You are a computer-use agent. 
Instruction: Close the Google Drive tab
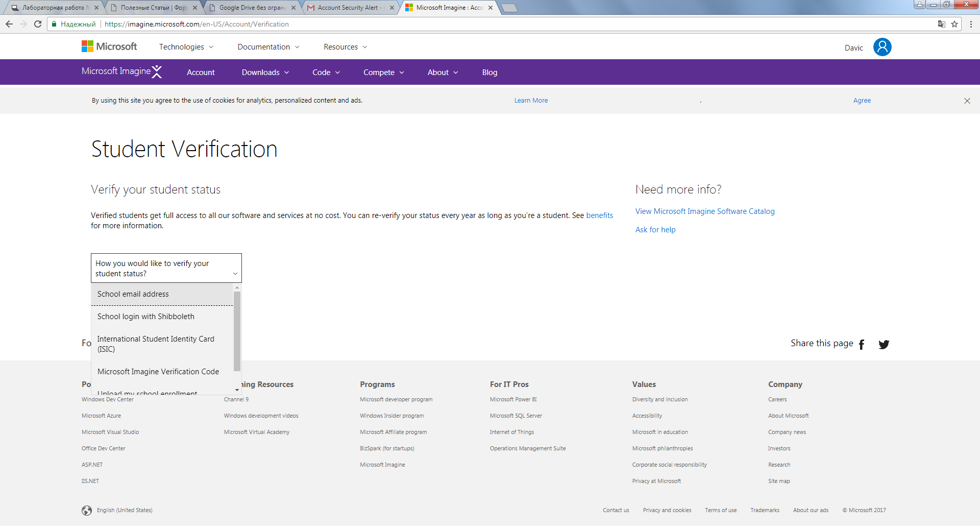pos(293,8)
